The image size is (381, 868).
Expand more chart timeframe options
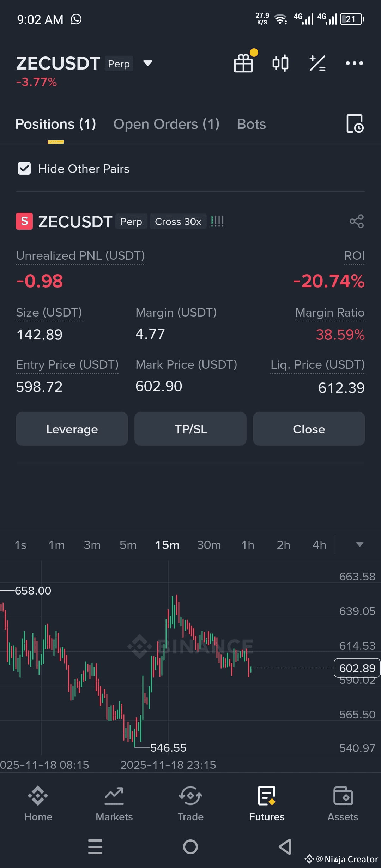coord(359,544)
